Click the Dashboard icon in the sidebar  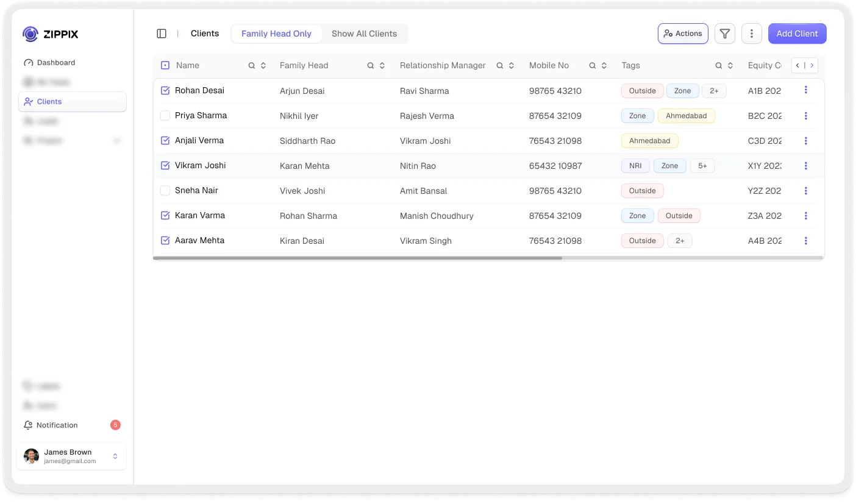29,62
